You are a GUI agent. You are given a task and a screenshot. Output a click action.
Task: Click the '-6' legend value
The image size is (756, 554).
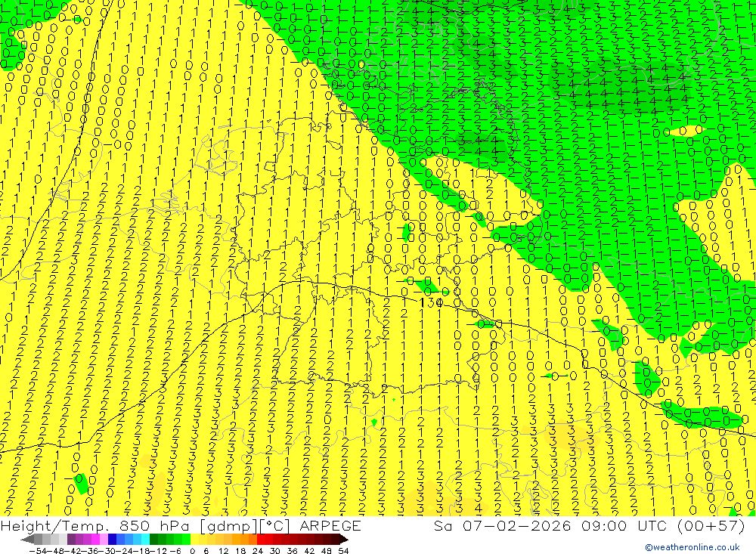click(175, 551)
